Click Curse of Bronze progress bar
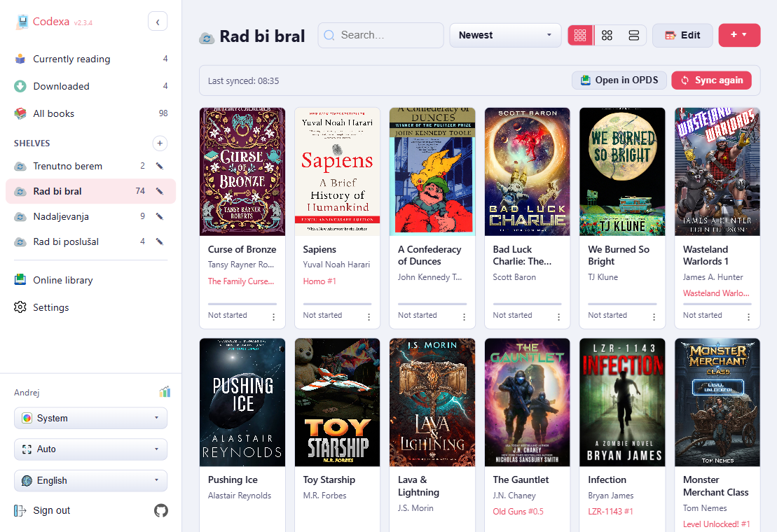This screenshot has height=532, width=777. pyautogui.click(x=242, y=304)
